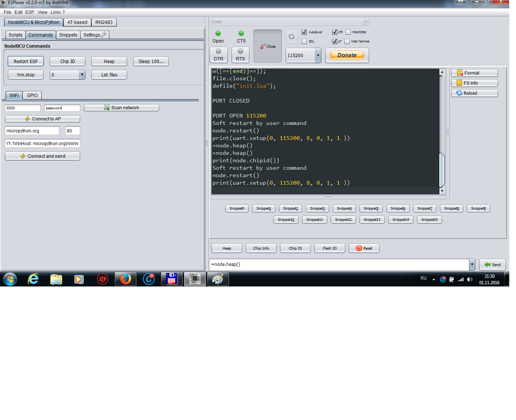Open the ESP menu
Viewport: 516px width, 420px height.
30,12
